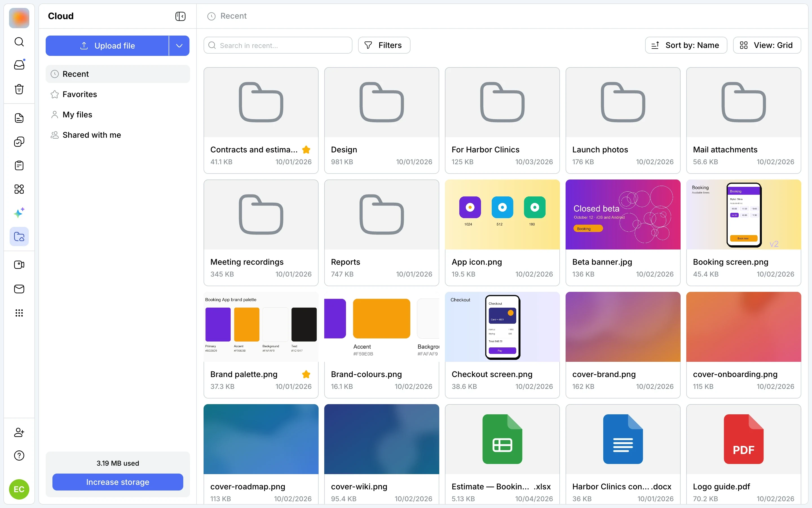Viewport: 812px width, 508px height.
Task: Open the inbox tray icon
Action: pos(19,65)
